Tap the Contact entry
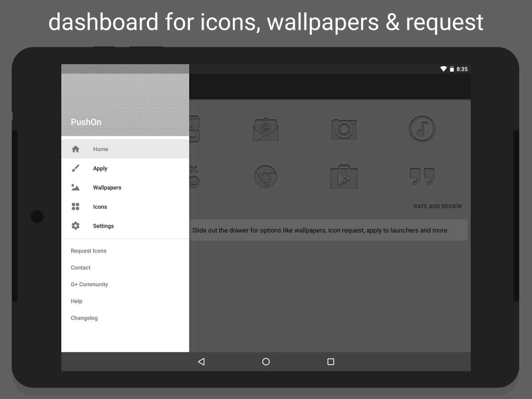This screenshot has width=532, height=399. 81,268
